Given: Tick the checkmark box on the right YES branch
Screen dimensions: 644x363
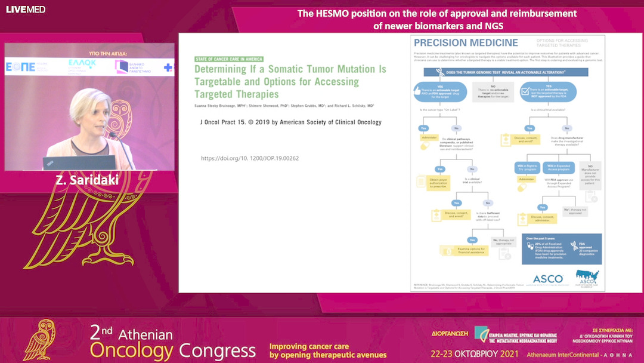Looking at the screenshot, I should [525, 91].
